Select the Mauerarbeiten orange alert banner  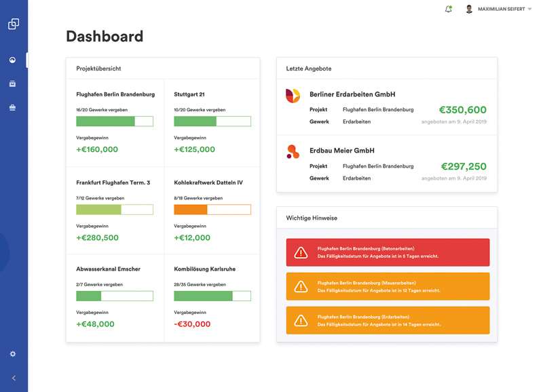[388, 287]
